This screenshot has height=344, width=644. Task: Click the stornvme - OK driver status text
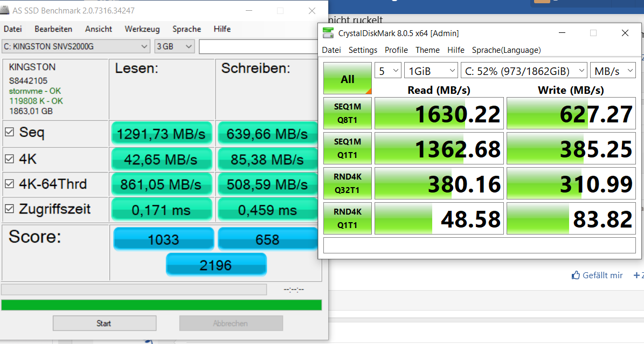point(35,91)
